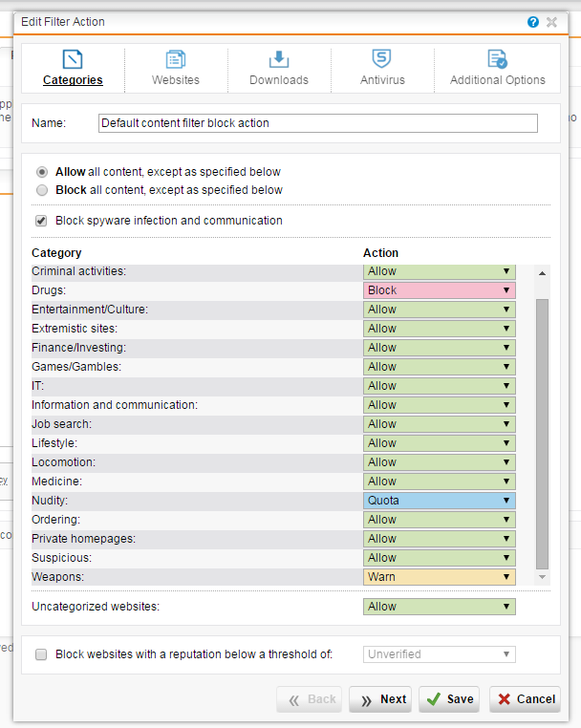Click the category list scrollbar down arrow

pyautogui.click(x=542, y=577)
